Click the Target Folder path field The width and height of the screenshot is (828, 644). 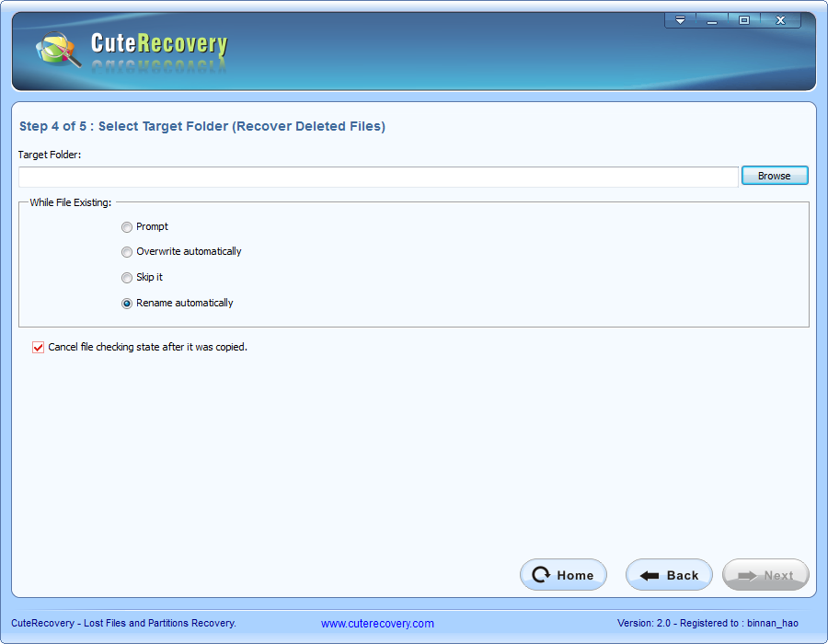[378, 177]
